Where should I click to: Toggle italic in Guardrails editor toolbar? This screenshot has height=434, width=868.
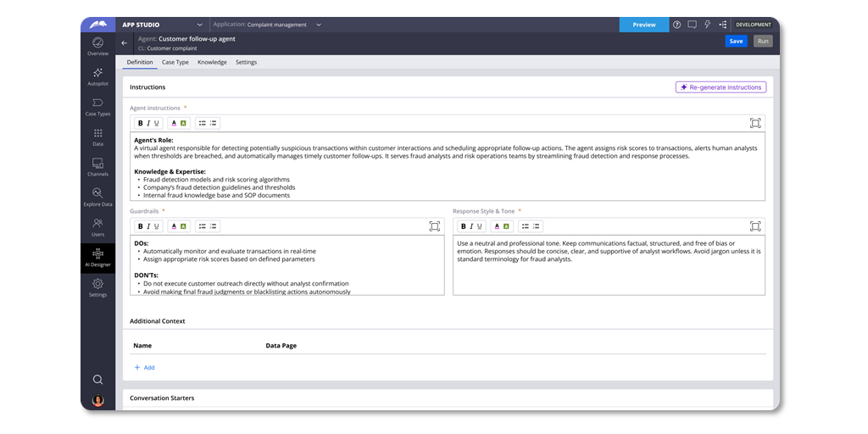pyautogui.click(x=148, y=226)
